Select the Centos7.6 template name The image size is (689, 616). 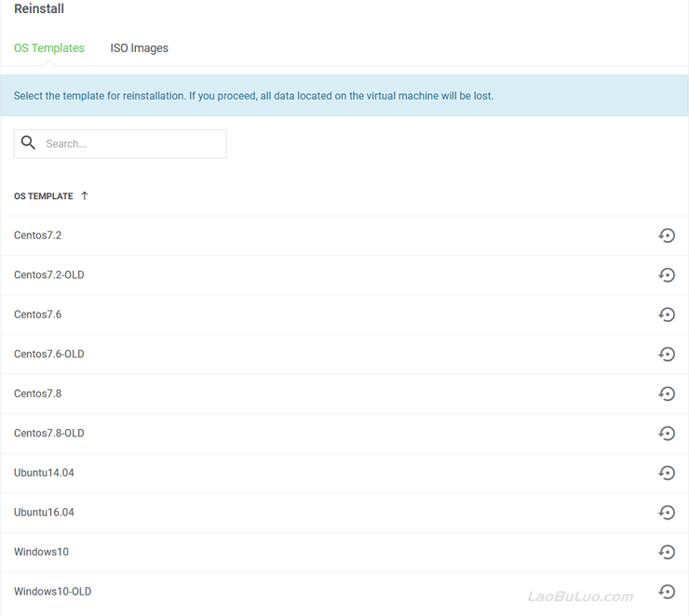pos(38,315)
